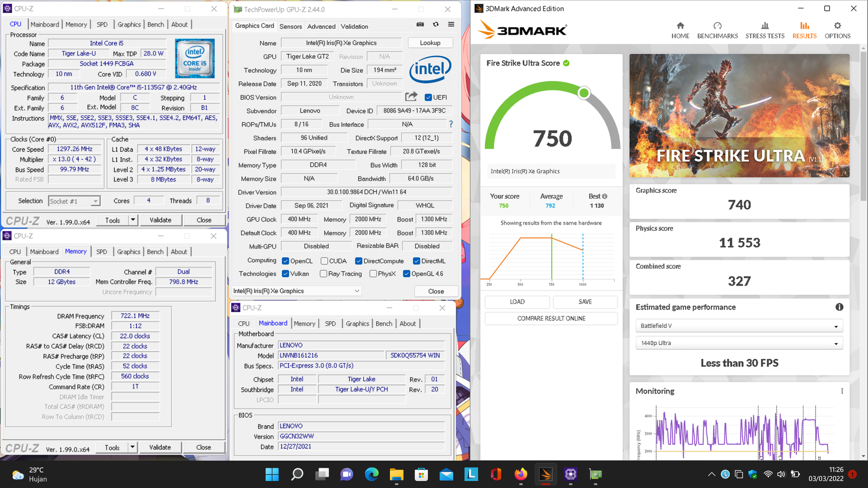The width and height of the screenshot is (868, 488).
Task: Open 3DMark STRESS TESTS section
Action: pos(765,30)
